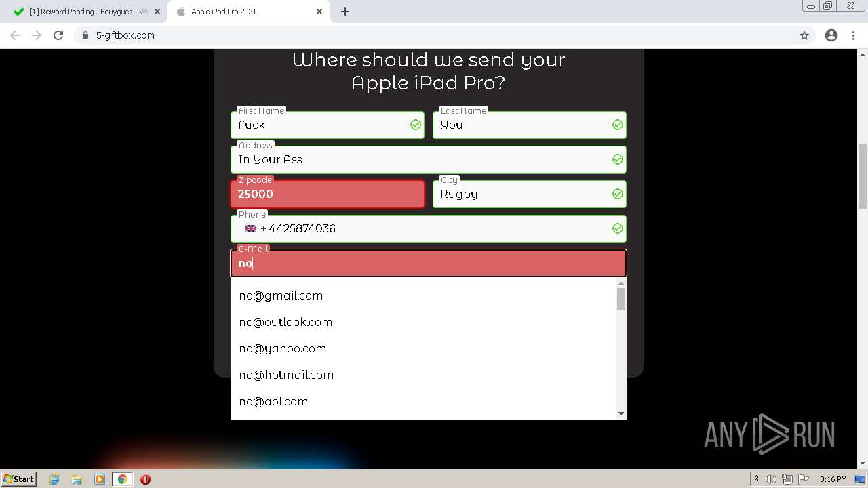Viewport: 868px width, 488px height.
Task: Click the Action Center flag icon
Action: 804,479
